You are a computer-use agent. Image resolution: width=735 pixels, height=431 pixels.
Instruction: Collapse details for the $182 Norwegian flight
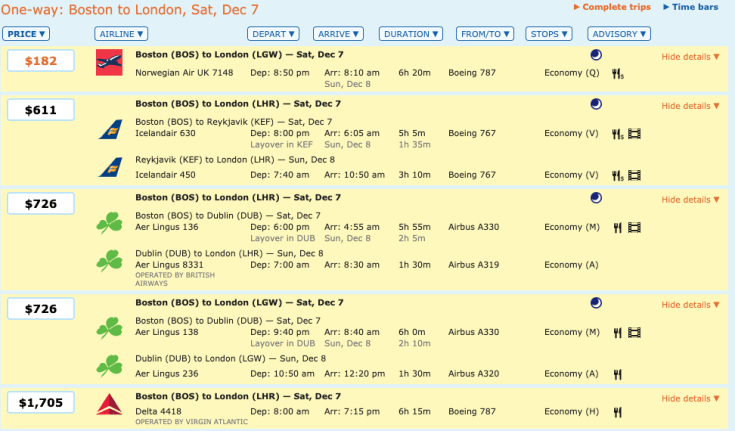(690, 57)
